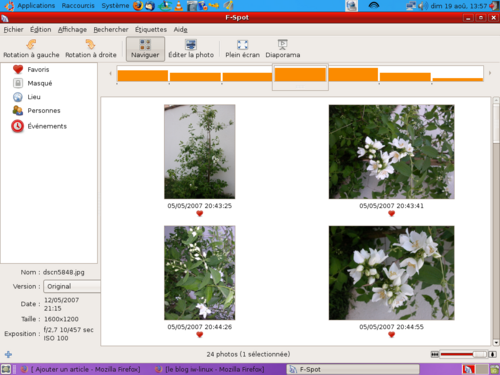500x375 pixels.
Task: Open the Applications menu in top panel
Action: pos(36,6)
